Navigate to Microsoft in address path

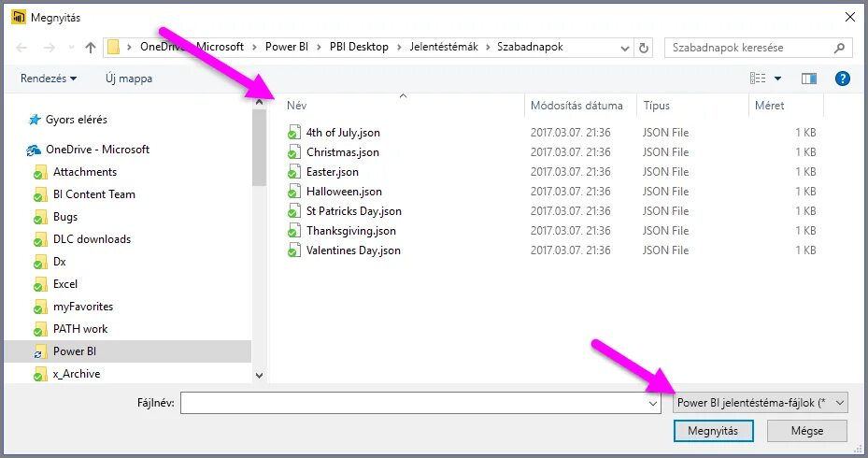(x=220, y=47)
